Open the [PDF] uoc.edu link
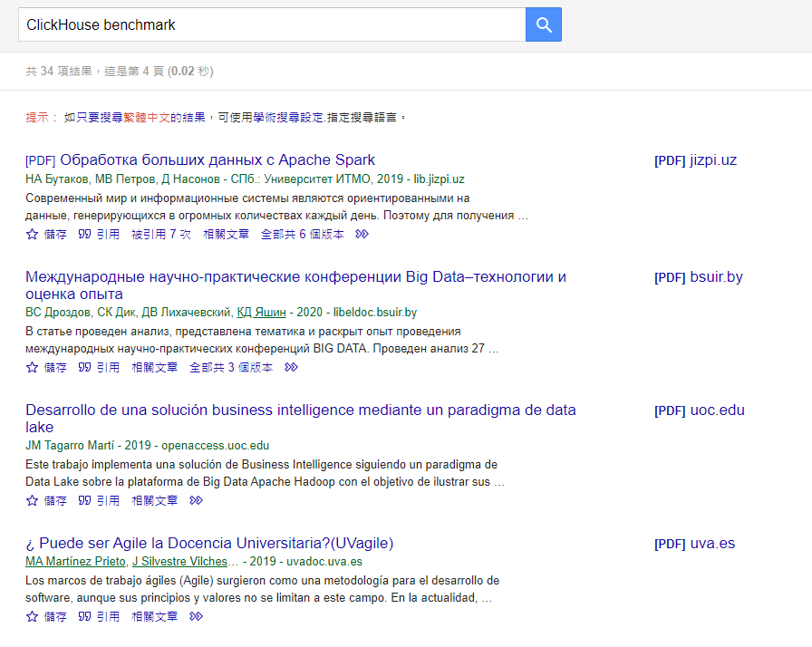The image size is (812, 647). click(x=700, y=410)
